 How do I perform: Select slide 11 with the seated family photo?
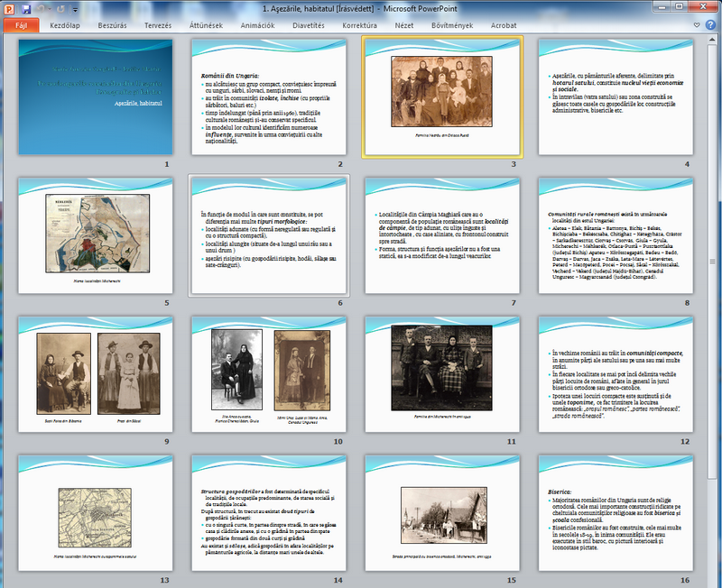[441, 373]
